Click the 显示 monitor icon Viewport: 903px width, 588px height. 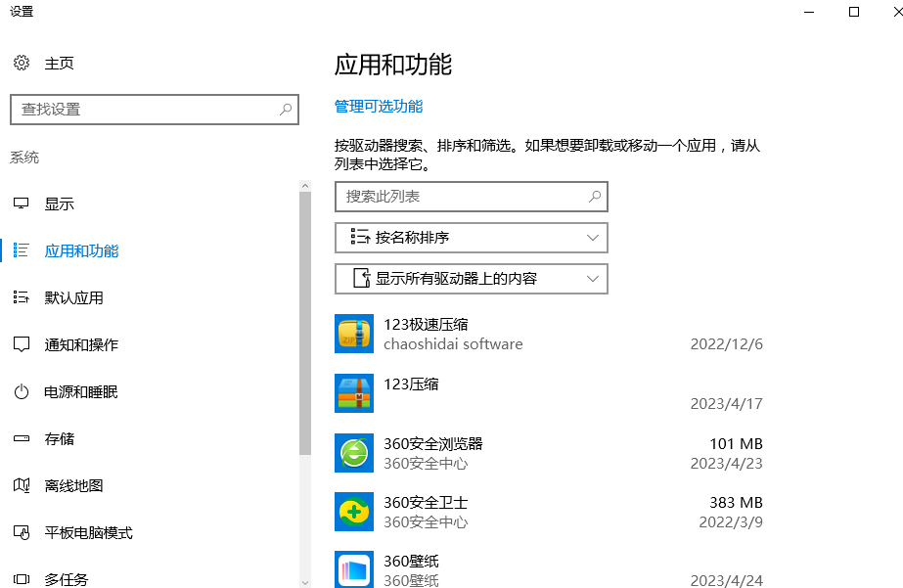click(22, 204)
